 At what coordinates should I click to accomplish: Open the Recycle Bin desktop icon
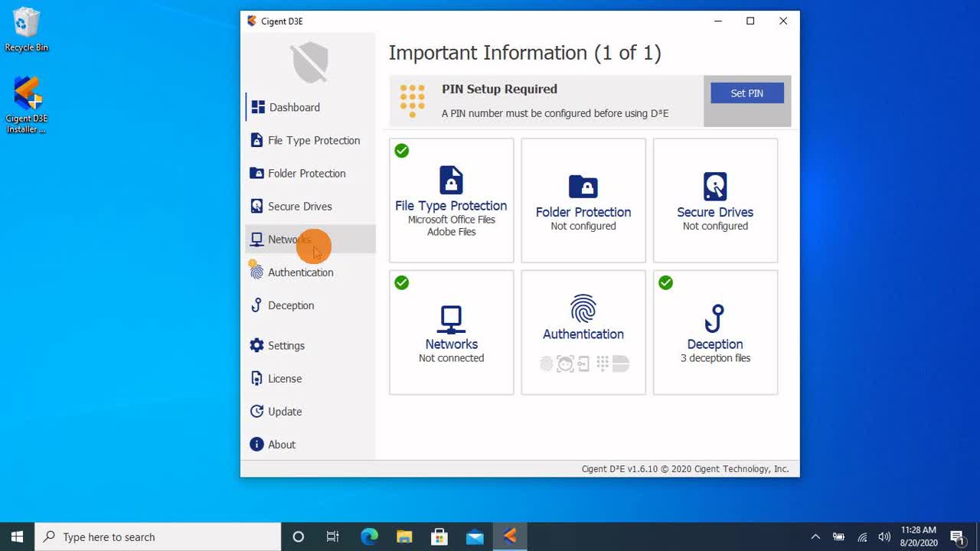[x=26, y=31]
